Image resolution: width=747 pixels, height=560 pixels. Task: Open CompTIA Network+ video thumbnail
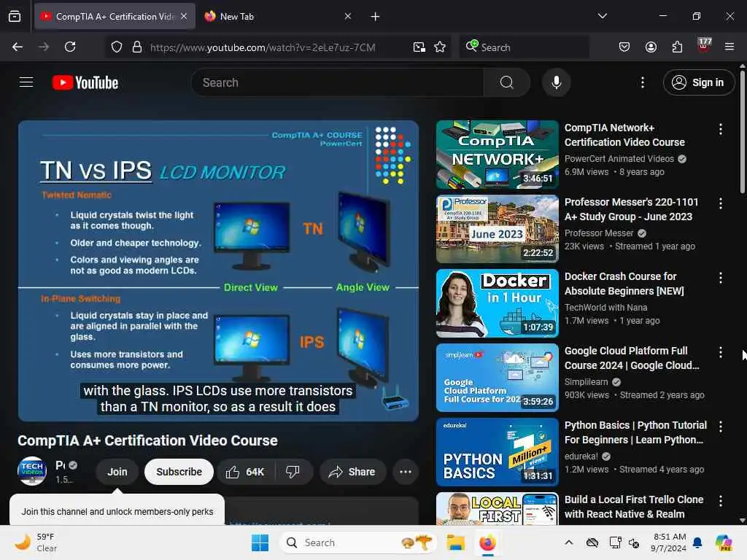pos(498,155)
